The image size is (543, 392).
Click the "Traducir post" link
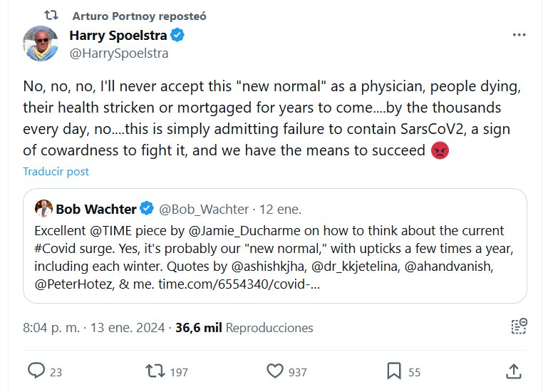click(x=56, y=172)
